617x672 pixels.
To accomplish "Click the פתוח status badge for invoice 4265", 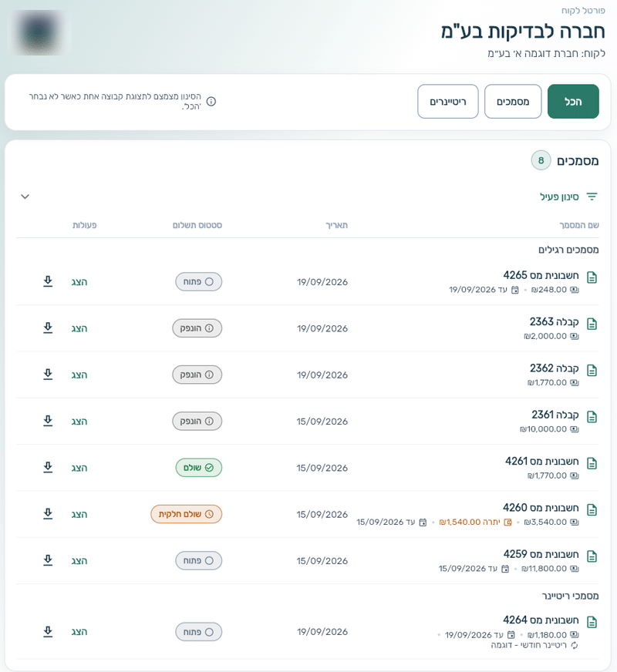I will click(x=198, y=281).
